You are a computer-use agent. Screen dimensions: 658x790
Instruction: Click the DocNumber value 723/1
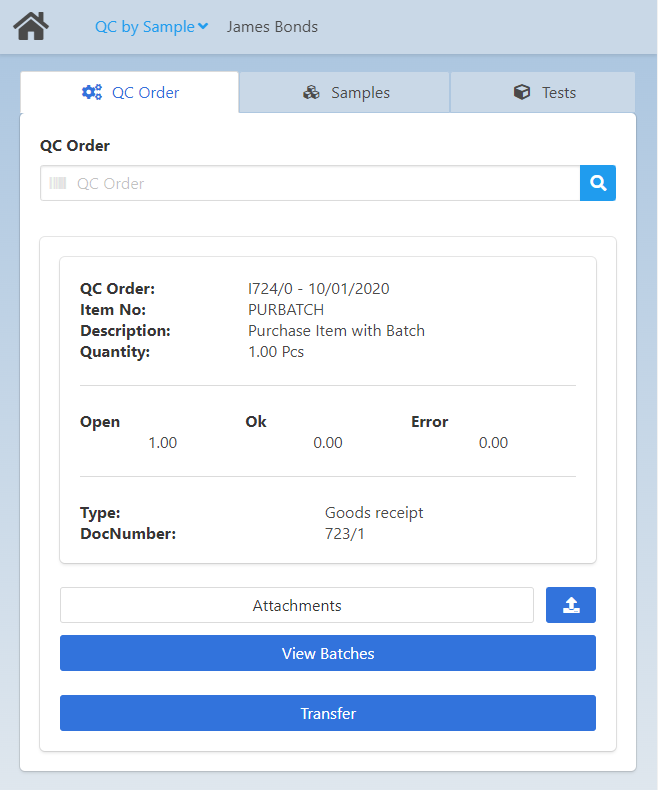(x=346, y=534)
